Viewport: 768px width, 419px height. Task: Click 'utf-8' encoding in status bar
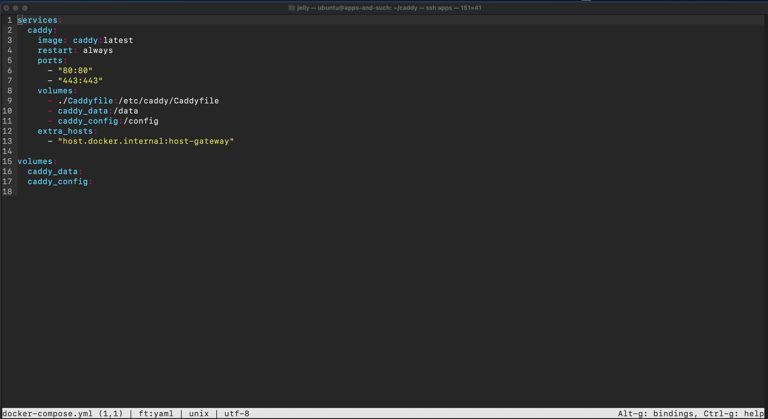click(x=237, y=414)
